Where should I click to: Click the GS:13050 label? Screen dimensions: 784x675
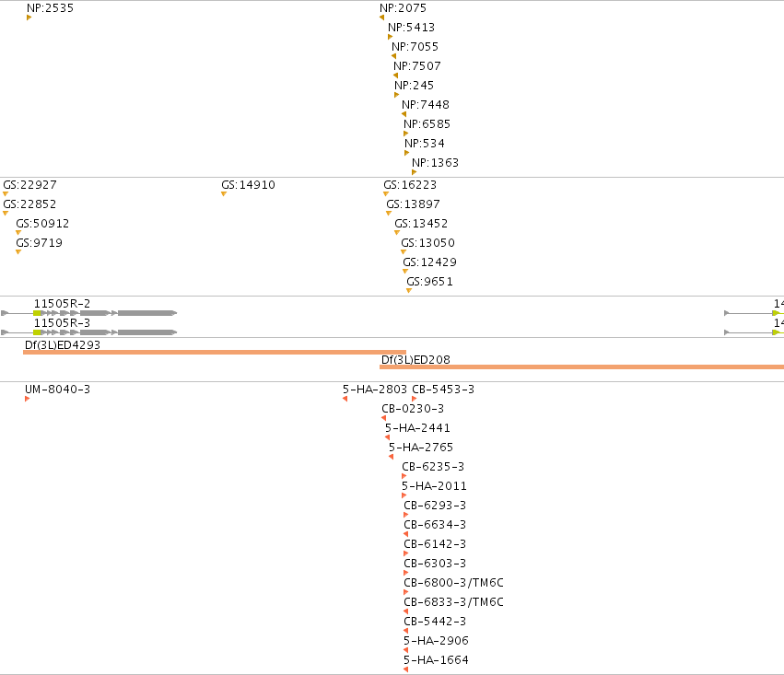428,243
